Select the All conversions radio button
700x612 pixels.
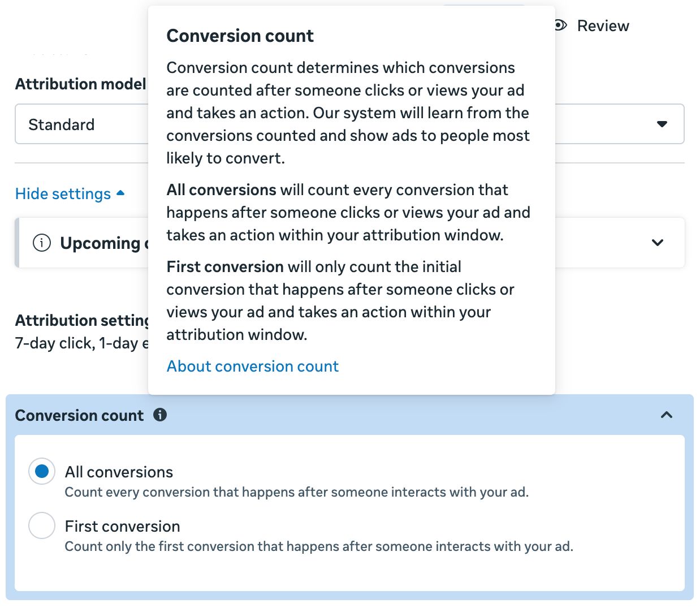tap(42, 471)
